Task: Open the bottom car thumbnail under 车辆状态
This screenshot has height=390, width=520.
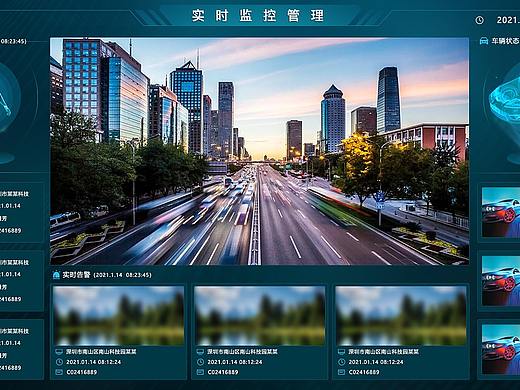Action: tap(501, 349)
